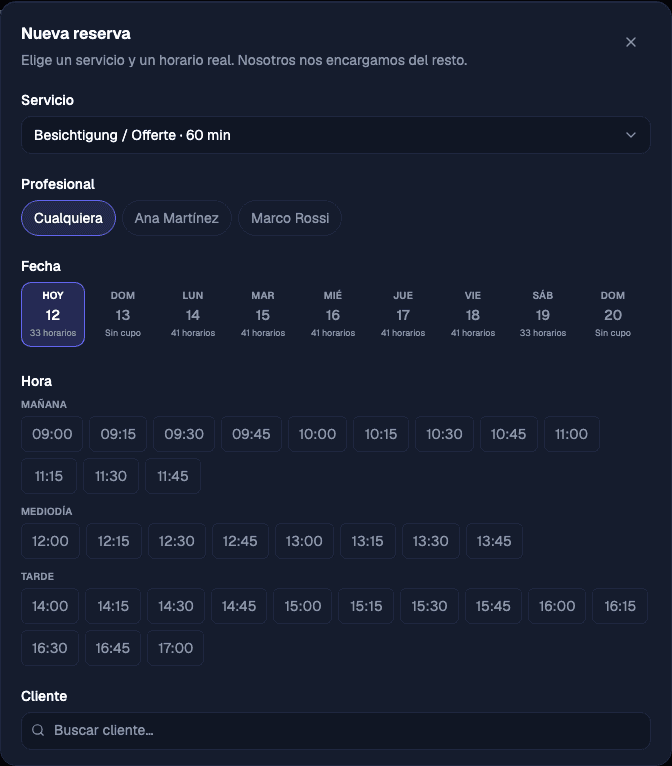Select date Lun 14
The image size is (672, 766).
(193, 314)
